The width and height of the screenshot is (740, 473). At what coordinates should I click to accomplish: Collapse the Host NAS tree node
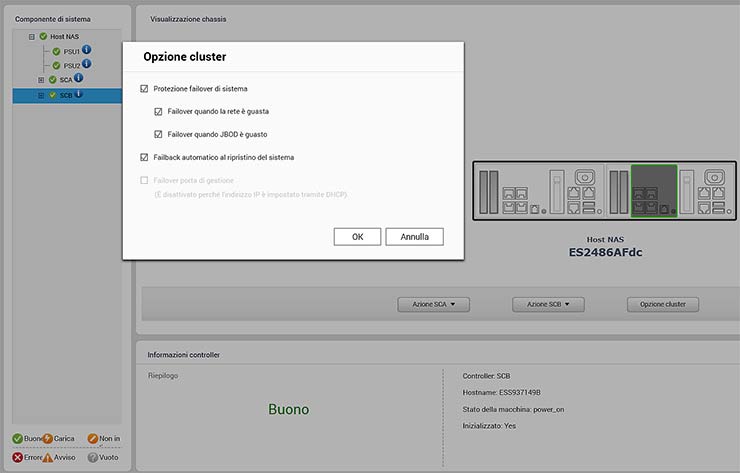(31, 36)
